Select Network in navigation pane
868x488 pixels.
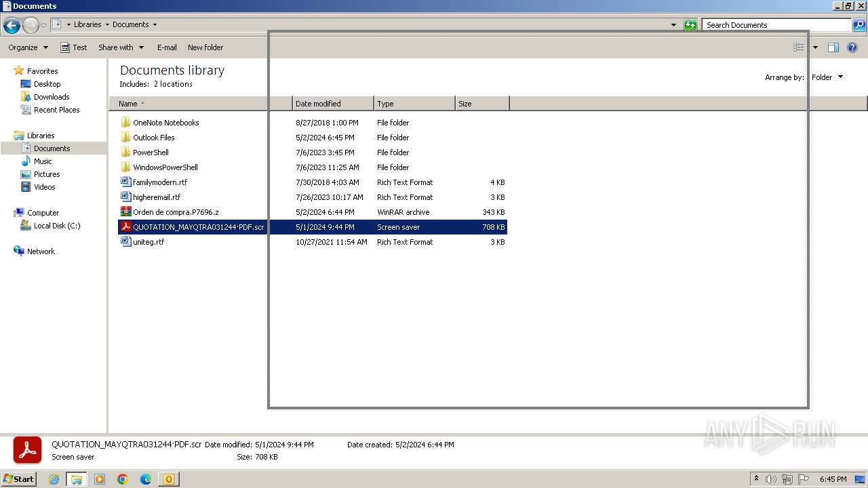[x=41, y=251]
